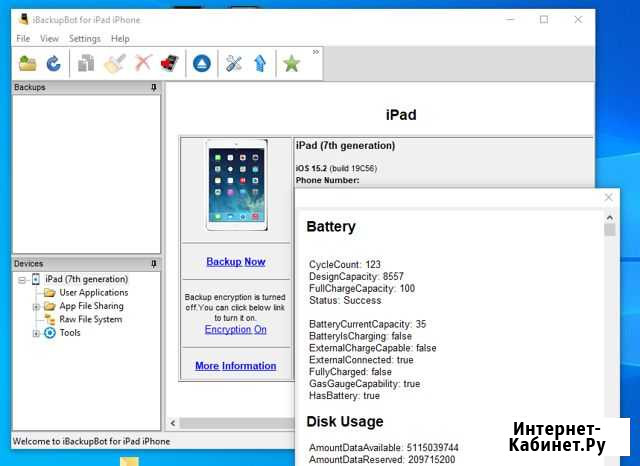Click the blue circle eject toolbar icon

pyautogui.click(x=202, y=64)
